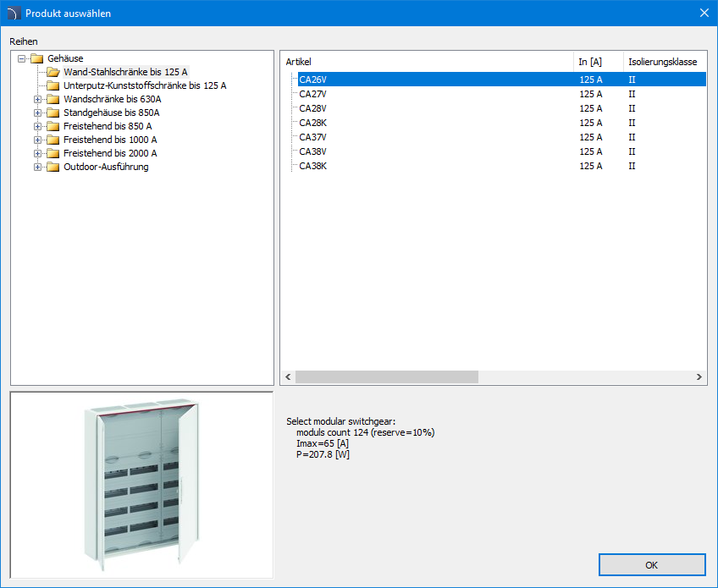Click the folder icon for Outdoor-Ausführung
Screen dimensions: 718x588
52,167
